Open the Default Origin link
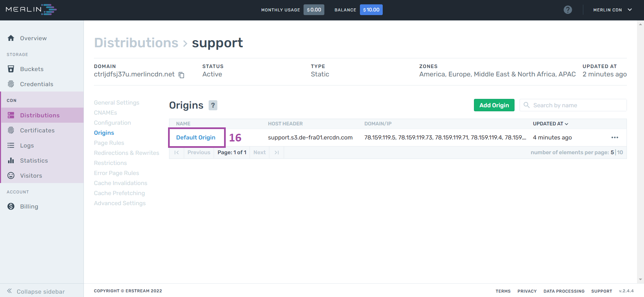Image resolution: width=644 pixels, height=297 pixels. click(196, 137)
